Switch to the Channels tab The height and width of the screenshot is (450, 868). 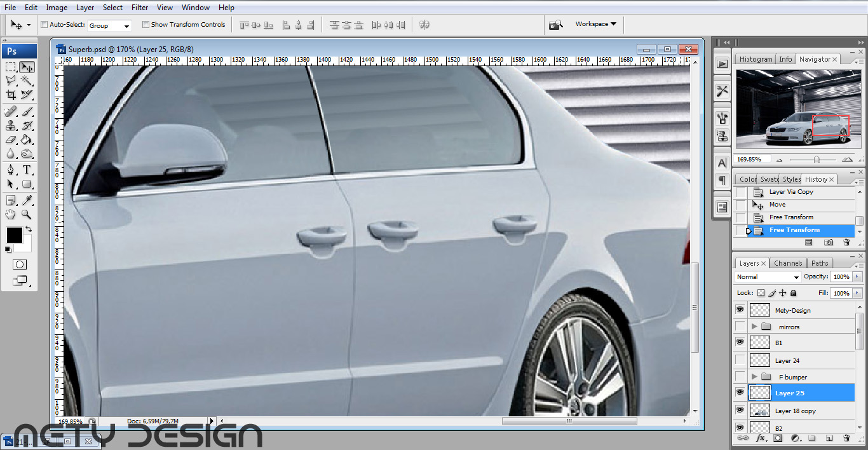788,263
